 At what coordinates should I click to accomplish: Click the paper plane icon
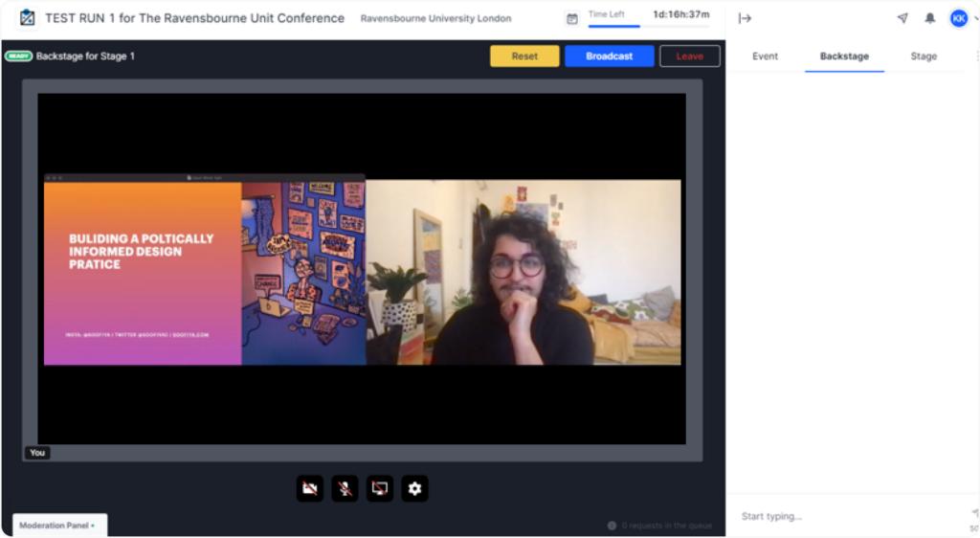[x=902, y=18]
